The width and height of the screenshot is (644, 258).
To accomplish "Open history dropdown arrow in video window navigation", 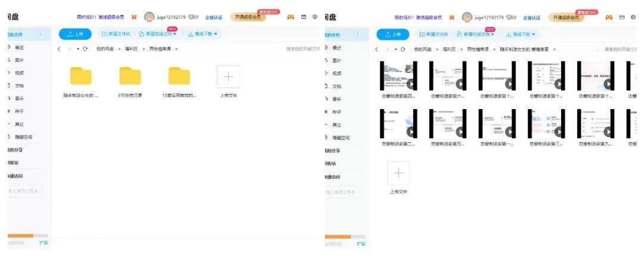I will (x=396, y=49).
